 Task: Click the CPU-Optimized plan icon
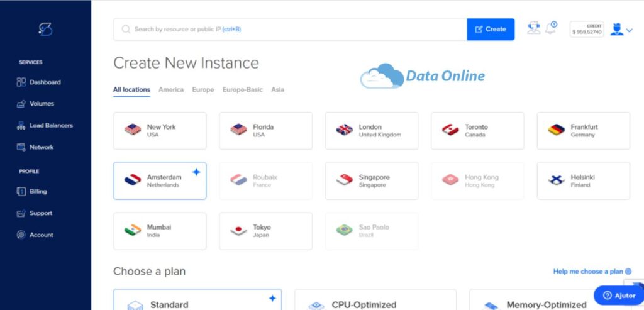(x=316, y=306)
